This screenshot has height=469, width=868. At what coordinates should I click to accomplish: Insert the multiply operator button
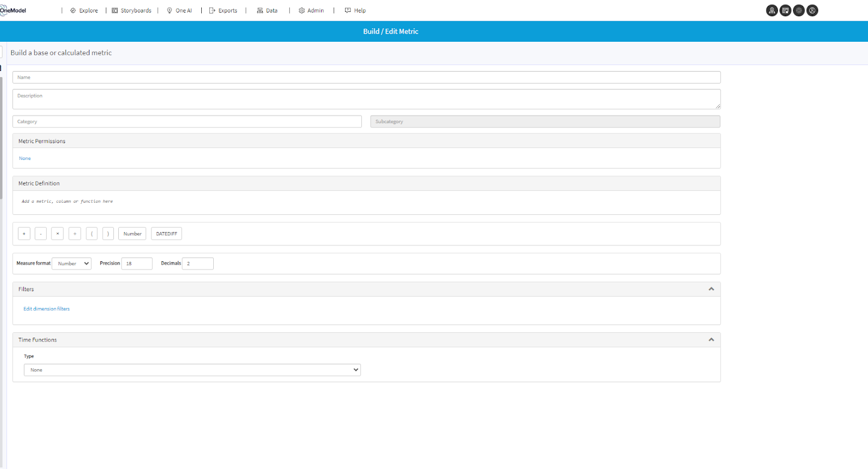58,234
